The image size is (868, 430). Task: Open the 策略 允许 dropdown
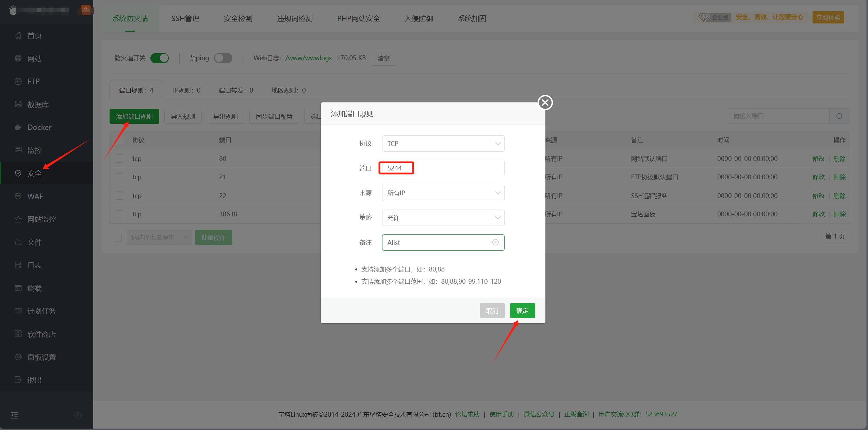[443, 218]
